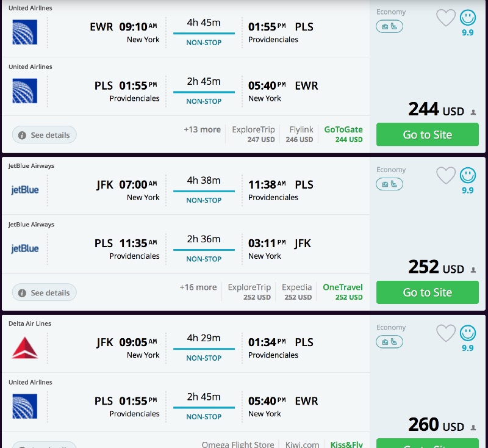The width and height of the screenshot is (488, 448).
Task: Click the jetBlue logo on the second itinerary
Action: 24,189
